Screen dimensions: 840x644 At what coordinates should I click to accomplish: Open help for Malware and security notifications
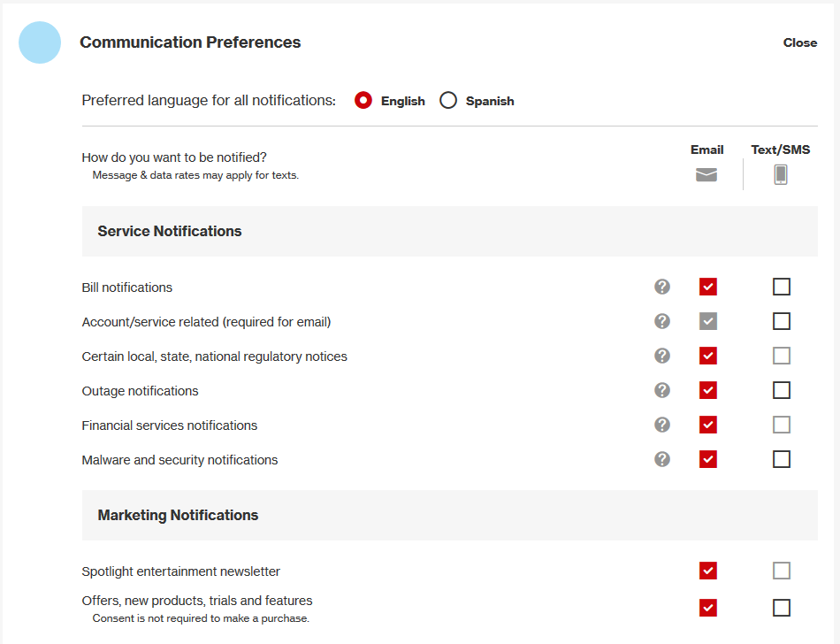(x=662, y=459)
